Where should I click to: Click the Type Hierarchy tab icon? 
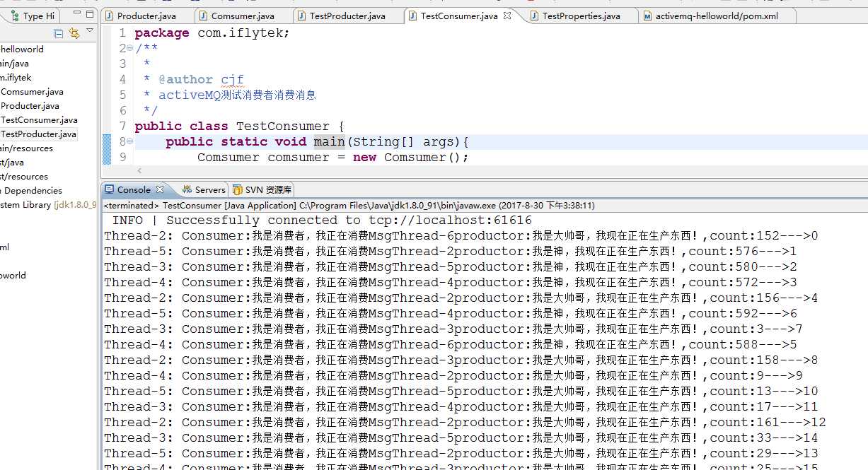14,16
